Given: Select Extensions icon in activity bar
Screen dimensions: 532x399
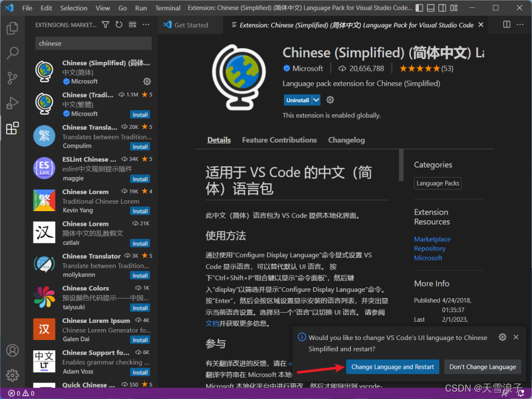Looking at the screenshot, I should pos(12,128).
